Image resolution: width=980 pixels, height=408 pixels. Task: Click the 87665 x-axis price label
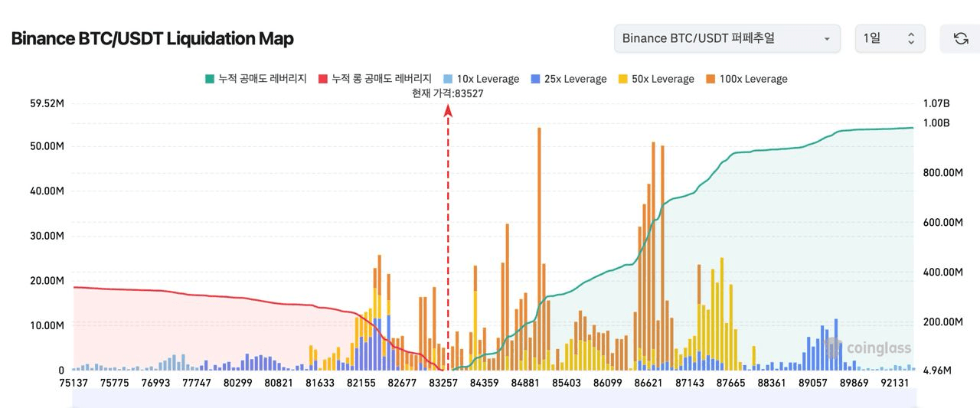pos(730,382)
